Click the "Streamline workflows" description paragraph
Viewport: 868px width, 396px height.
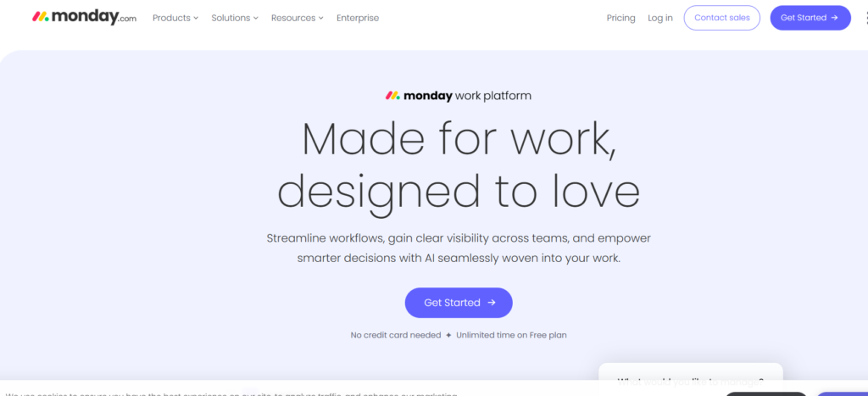459,248
